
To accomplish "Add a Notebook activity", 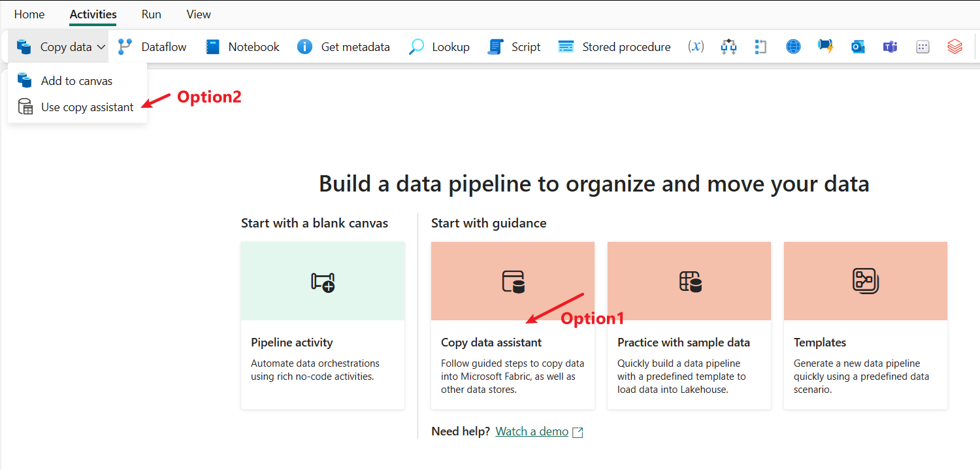I will (x=242, y=47).
